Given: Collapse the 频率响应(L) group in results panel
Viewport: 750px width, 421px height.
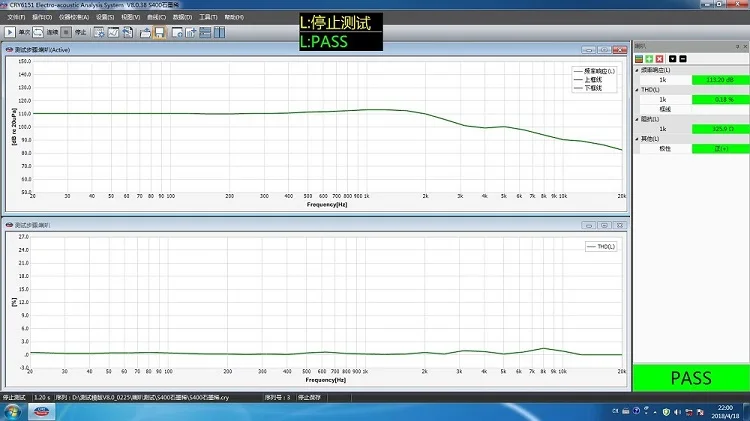Looking at the screenshot, I should click(637, 70).
